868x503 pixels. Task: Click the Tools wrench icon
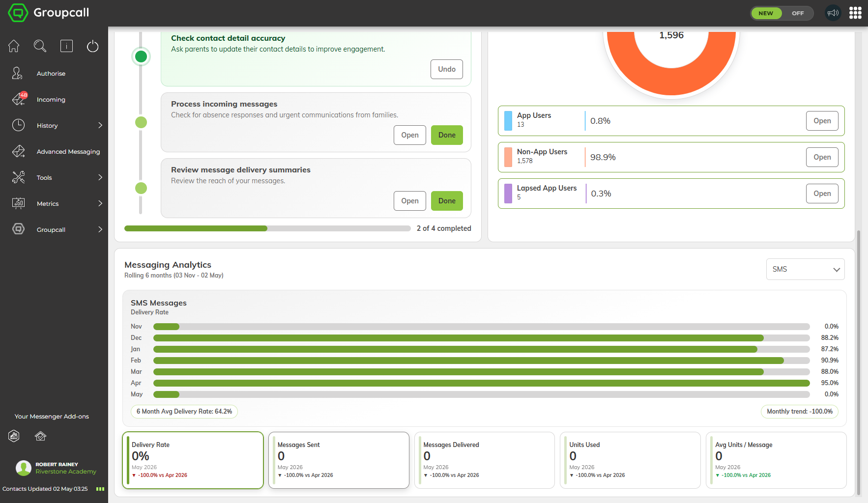click(18, 177)
